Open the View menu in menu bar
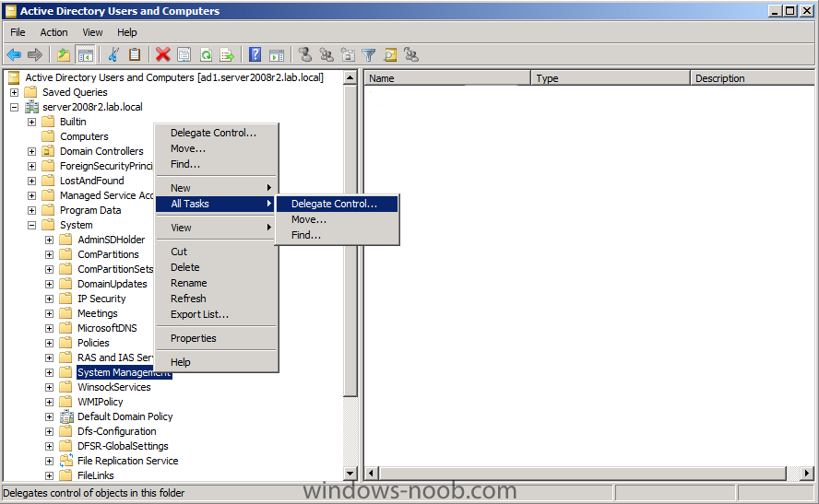 tap(92, 32)
